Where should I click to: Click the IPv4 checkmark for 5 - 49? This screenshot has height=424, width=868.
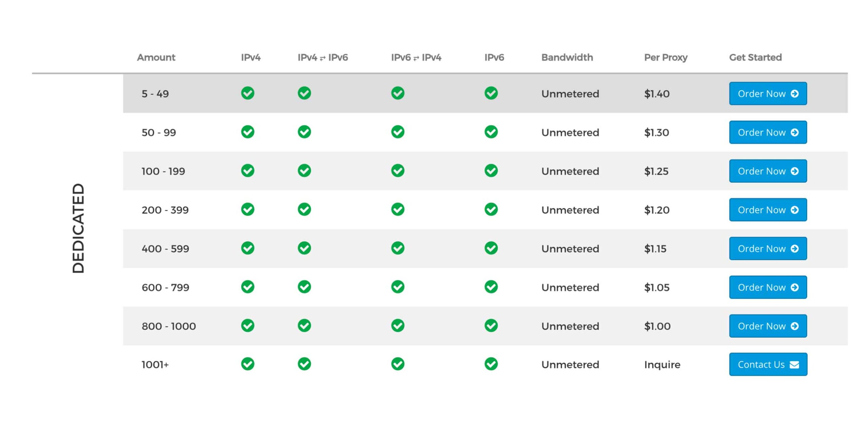click(248, 93)
